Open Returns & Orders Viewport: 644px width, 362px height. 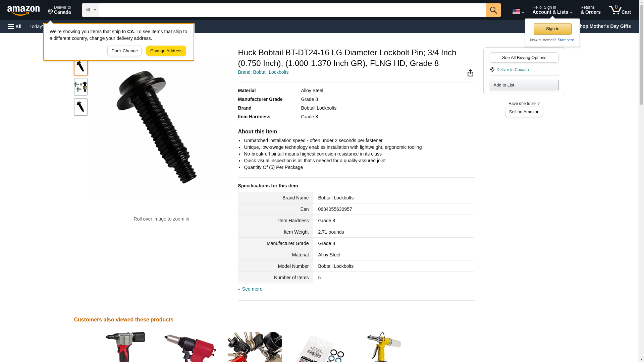pyautogui.click(x=590, y=10)
